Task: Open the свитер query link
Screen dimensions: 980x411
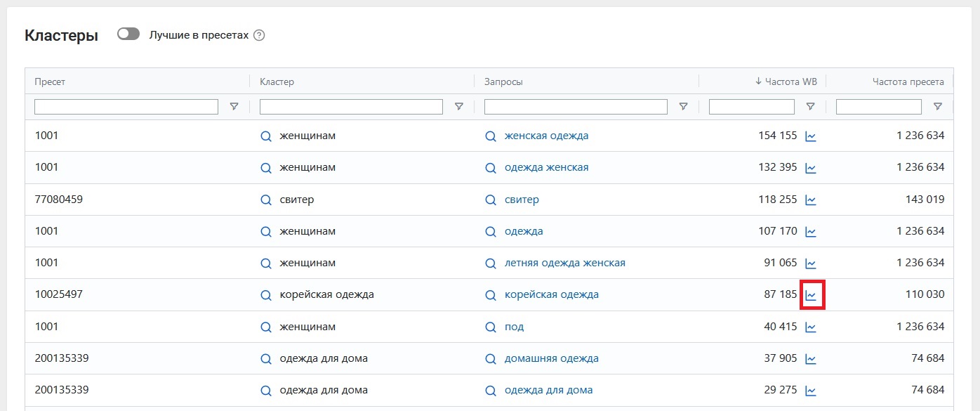Action: [522, 200]
